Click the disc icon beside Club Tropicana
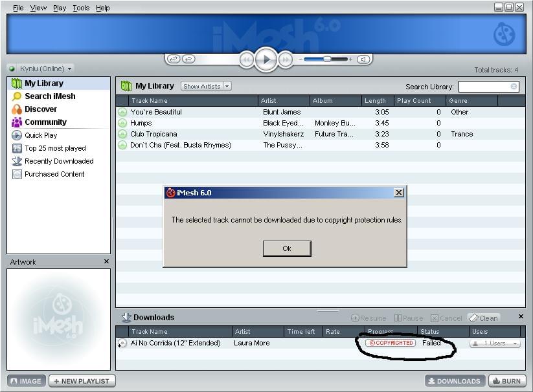 coord(122,134)
